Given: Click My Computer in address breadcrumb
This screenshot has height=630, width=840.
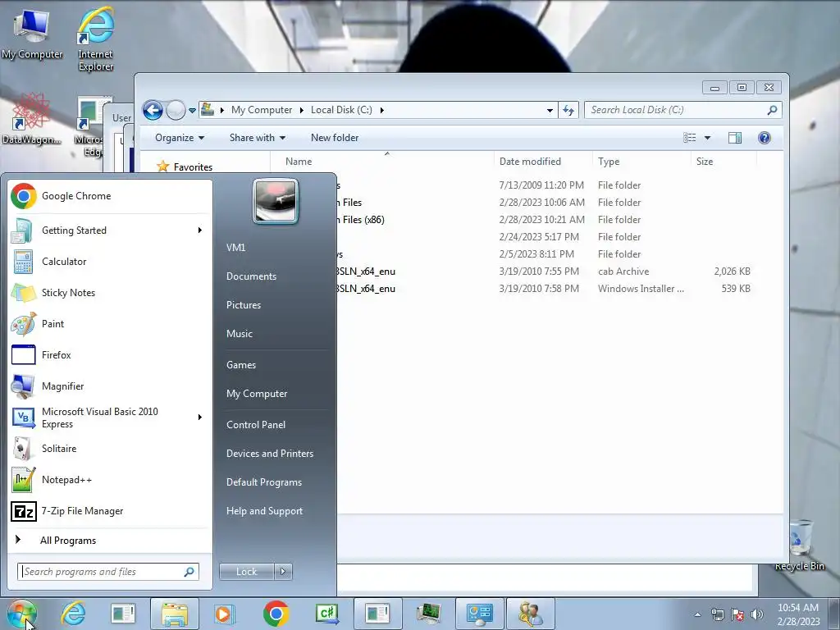Looking at the screenshot, I should 262,110.
